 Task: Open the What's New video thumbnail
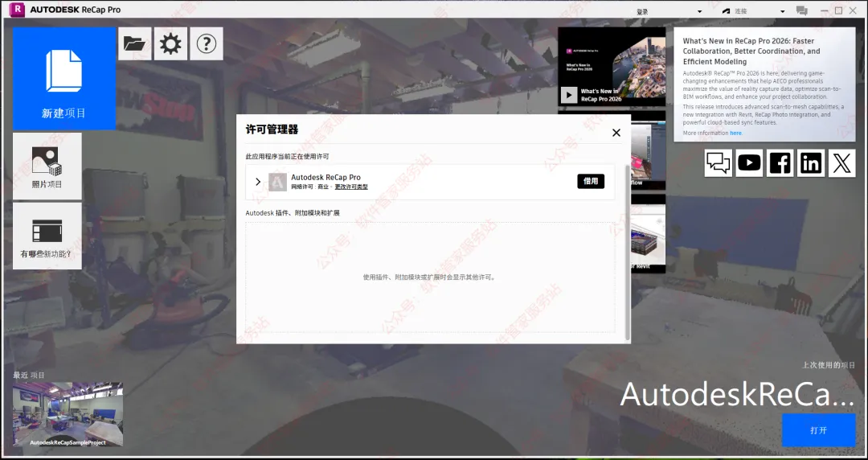pyautogui.click(x=612, y=67)
